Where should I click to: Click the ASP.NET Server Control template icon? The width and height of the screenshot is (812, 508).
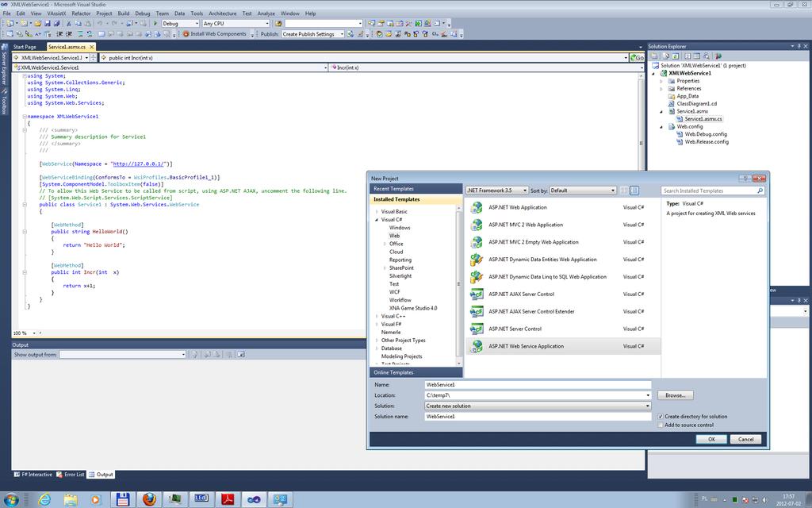tap(477, 329)
